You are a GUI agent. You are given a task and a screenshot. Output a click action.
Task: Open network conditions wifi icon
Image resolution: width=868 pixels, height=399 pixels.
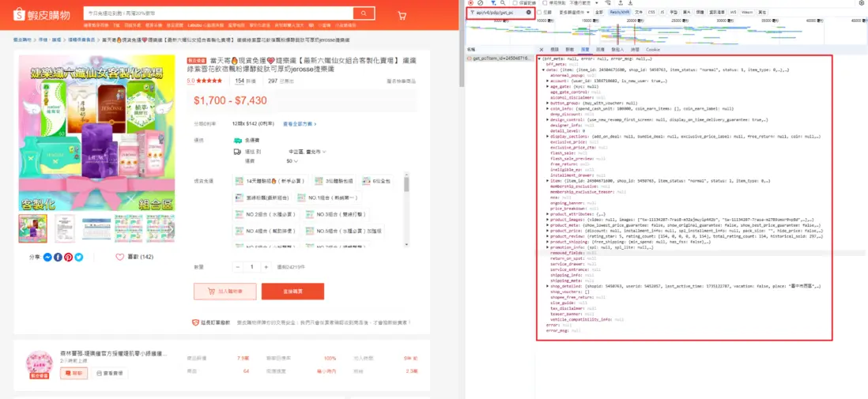(608, 3)
